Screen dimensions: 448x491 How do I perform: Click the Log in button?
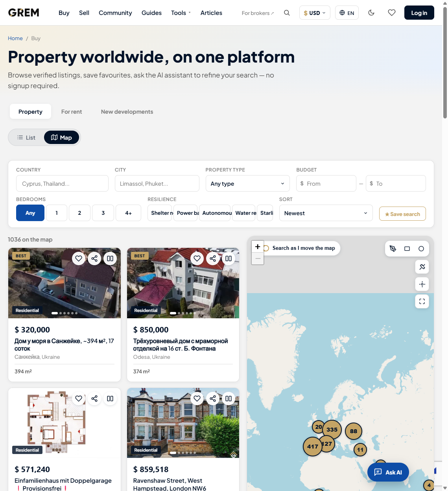point(419,13)
